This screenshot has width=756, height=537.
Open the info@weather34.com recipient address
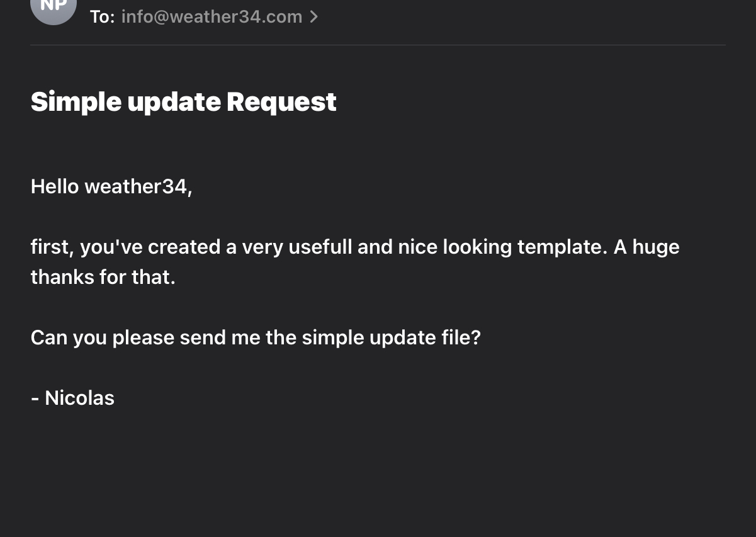(x=212, y=17)
